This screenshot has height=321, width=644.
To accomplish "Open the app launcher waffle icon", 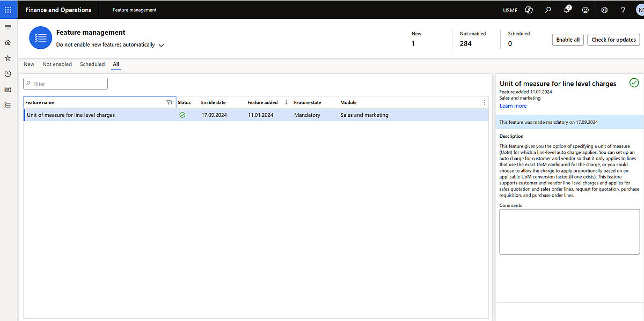I will point(8,10).
